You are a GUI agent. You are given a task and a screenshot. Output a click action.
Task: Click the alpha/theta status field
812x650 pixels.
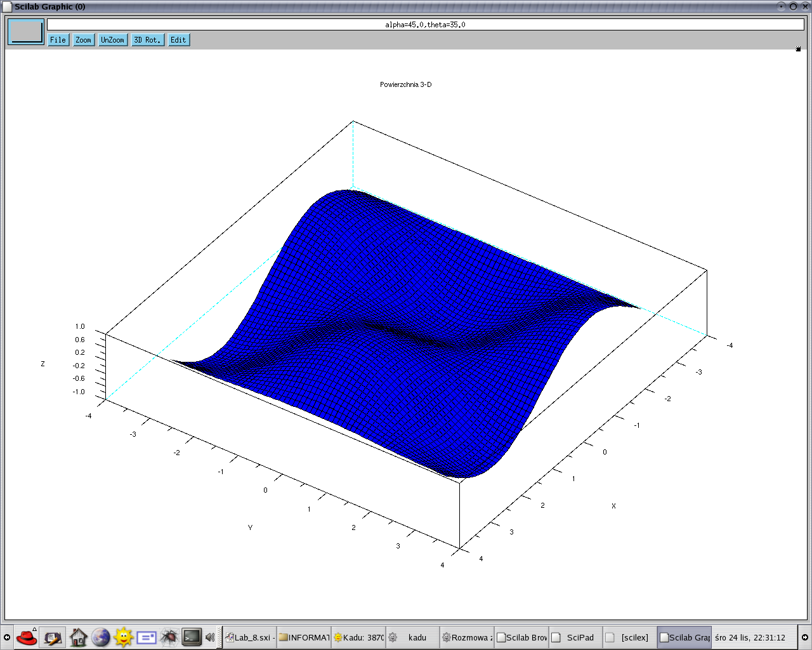tap(425, 25)
